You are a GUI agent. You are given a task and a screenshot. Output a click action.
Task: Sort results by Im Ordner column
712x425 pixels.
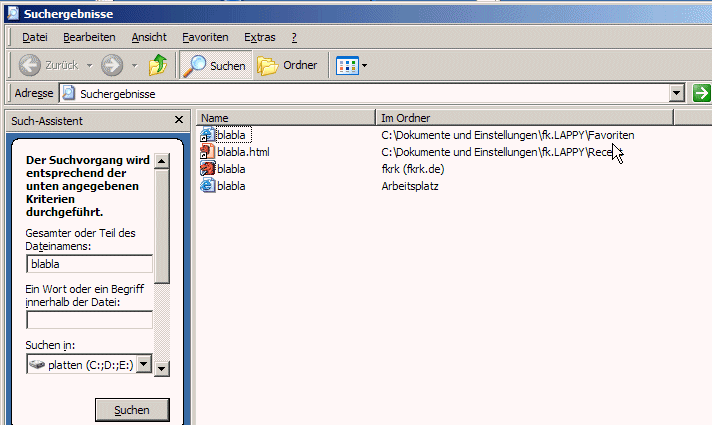click(x=523, y=117)
